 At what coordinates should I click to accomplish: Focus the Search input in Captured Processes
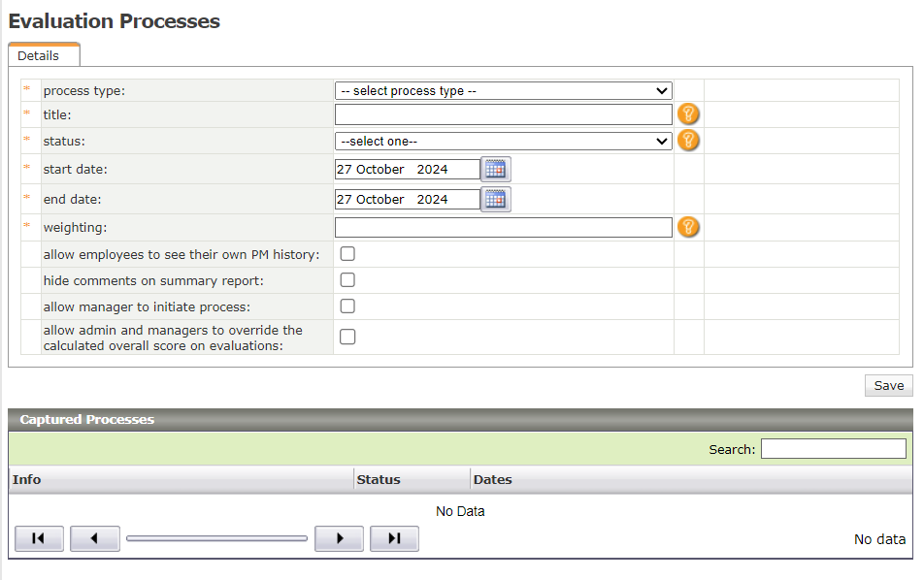[833, 449]
